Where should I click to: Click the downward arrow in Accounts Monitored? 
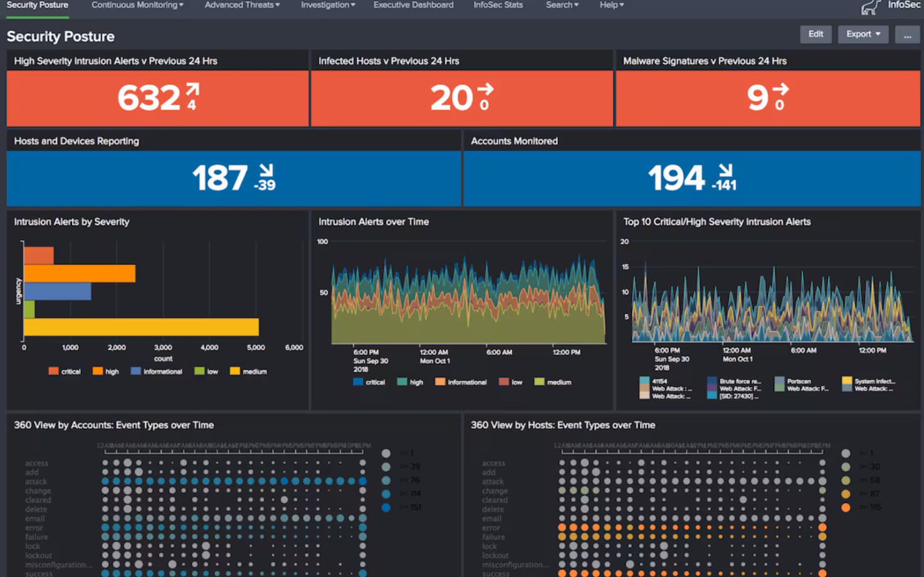click(x=725, y=170)
